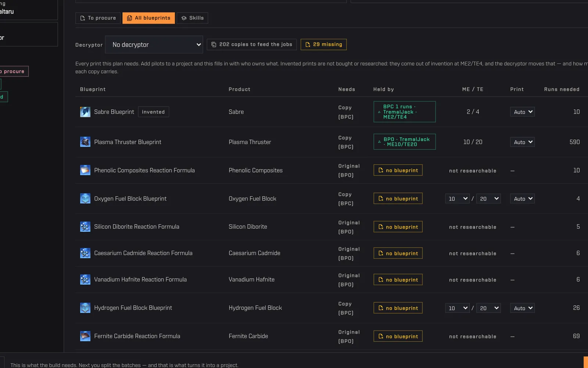Change the ME value for Hydrogen Fuel Block
The image size is (588, 368).
coord(457,308)
